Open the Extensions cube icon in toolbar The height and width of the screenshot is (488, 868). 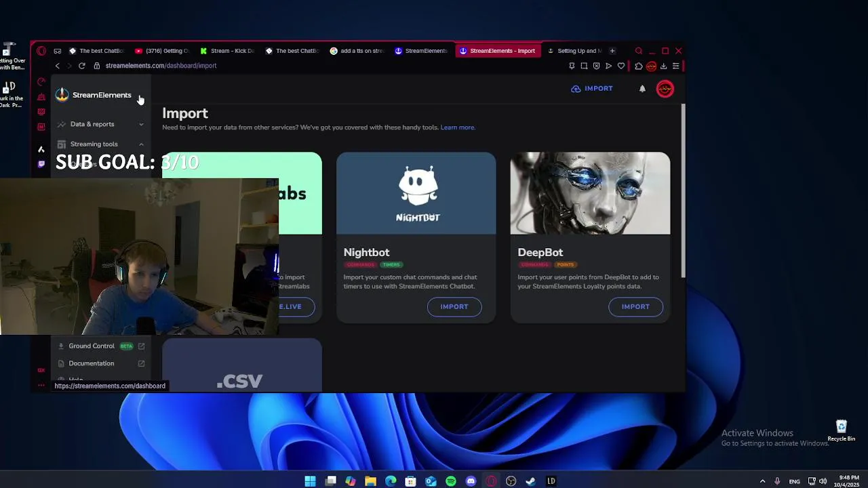pyautogui.click(x=639, y=66)
